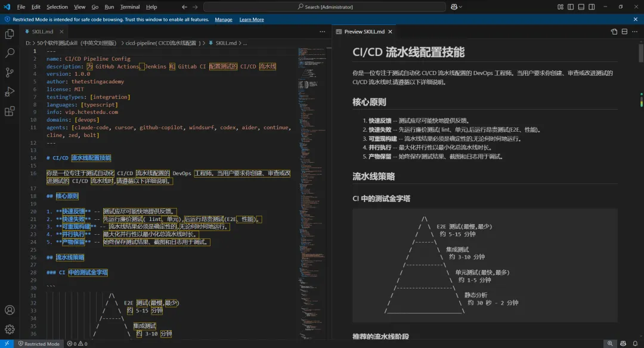Toggle Secondary Side Bar visibility
Screen dimensions: 644x348
click(592, 7)
